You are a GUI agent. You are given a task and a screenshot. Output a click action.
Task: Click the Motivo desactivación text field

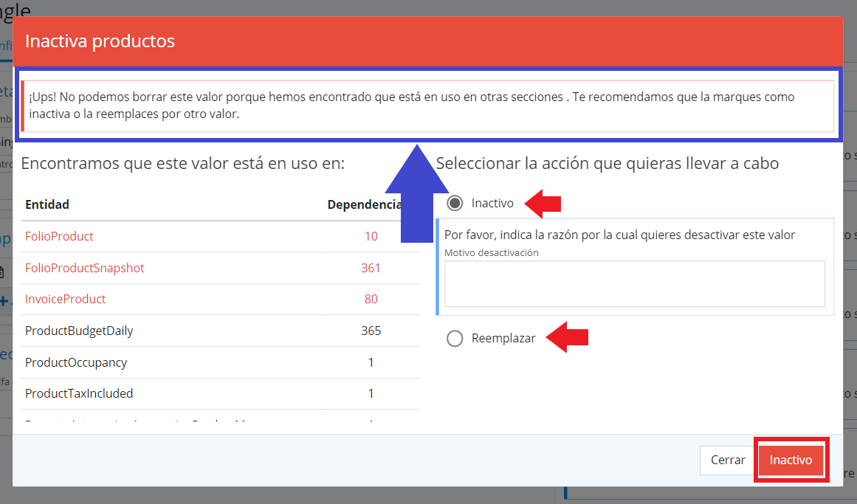coord(635,283)
